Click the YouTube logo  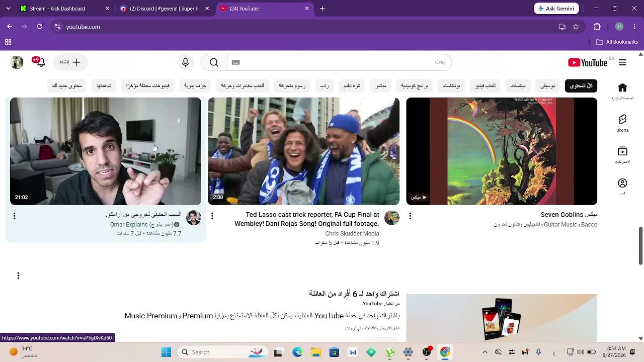[x=588, y=62]
